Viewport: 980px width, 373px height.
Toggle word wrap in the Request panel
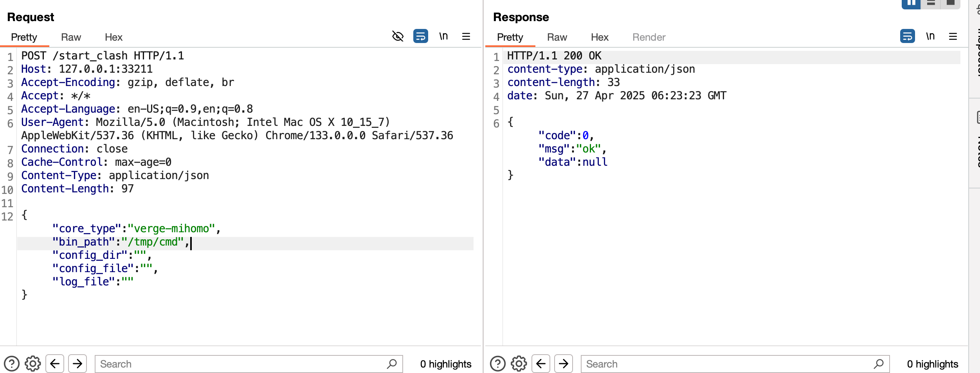click(x=420, y=36)
